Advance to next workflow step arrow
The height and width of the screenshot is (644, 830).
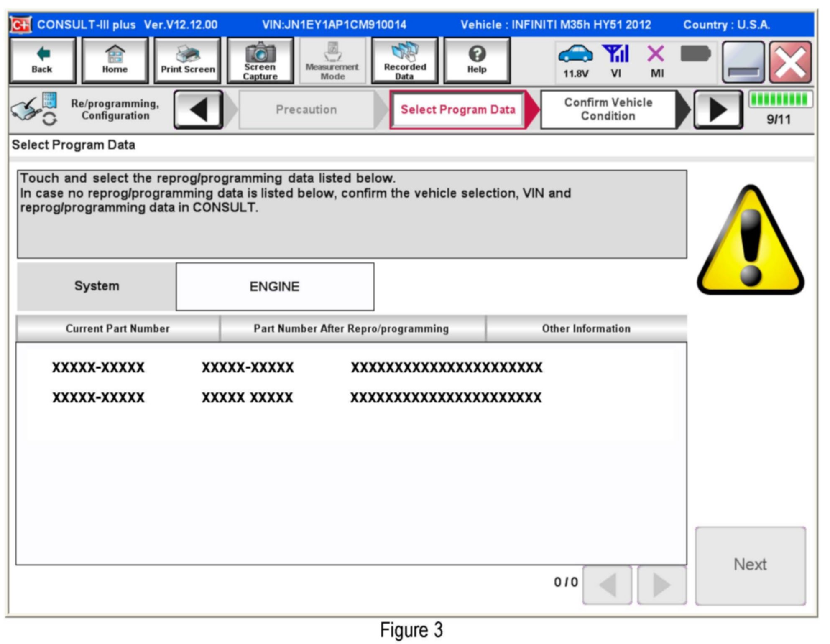(718, 109)
